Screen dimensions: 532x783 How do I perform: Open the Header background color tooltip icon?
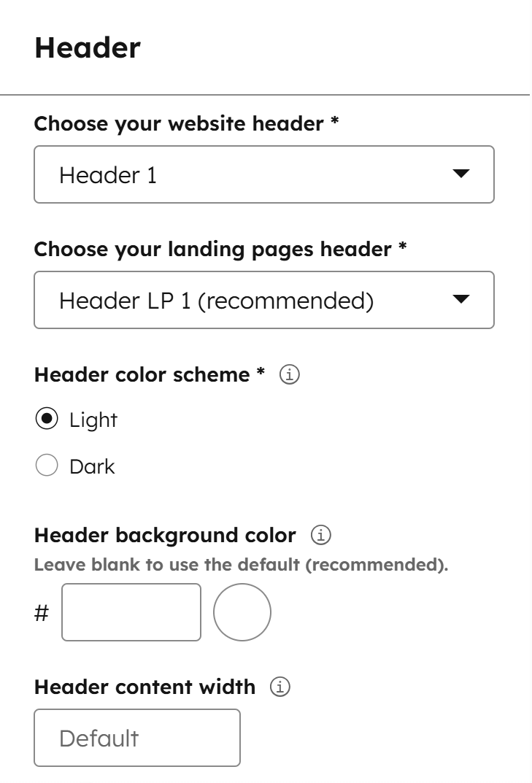[x=321, y=535]
